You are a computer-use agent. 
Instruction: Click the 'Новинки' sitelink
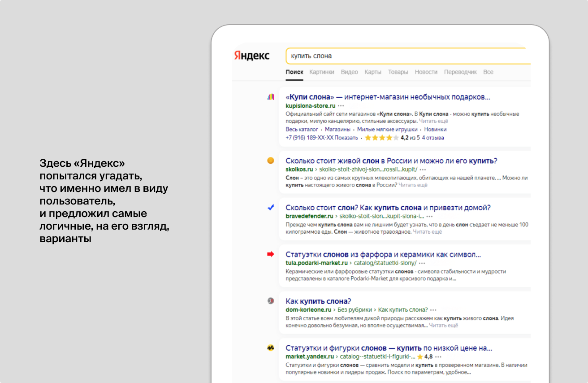pos(436,129)
